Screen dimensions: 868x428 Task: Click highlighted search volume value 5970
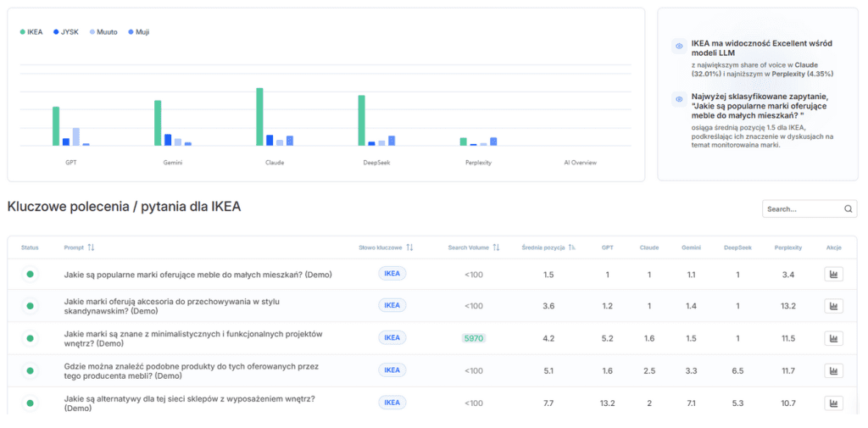click(474, 338)
